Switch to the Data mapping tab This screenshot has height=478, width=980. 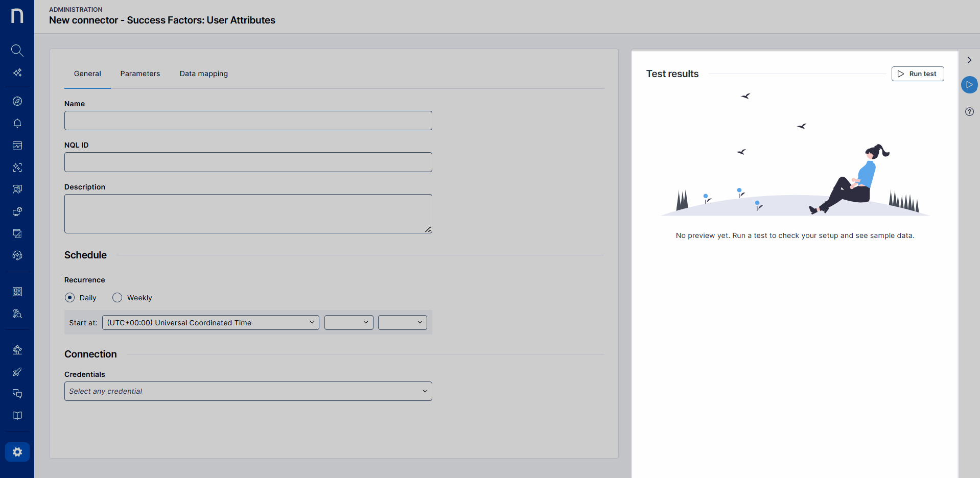[x=203, y=74]
